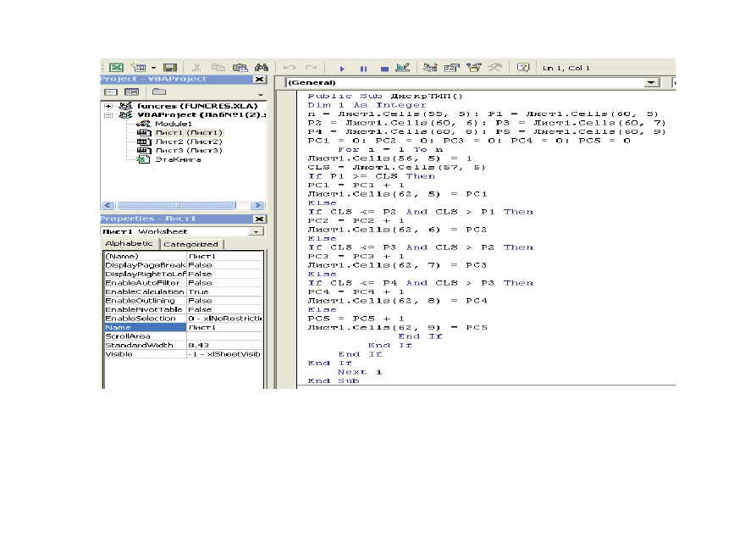
Task: Click the 'For i = 1 To n' line
Action: [x=390, y=150]
